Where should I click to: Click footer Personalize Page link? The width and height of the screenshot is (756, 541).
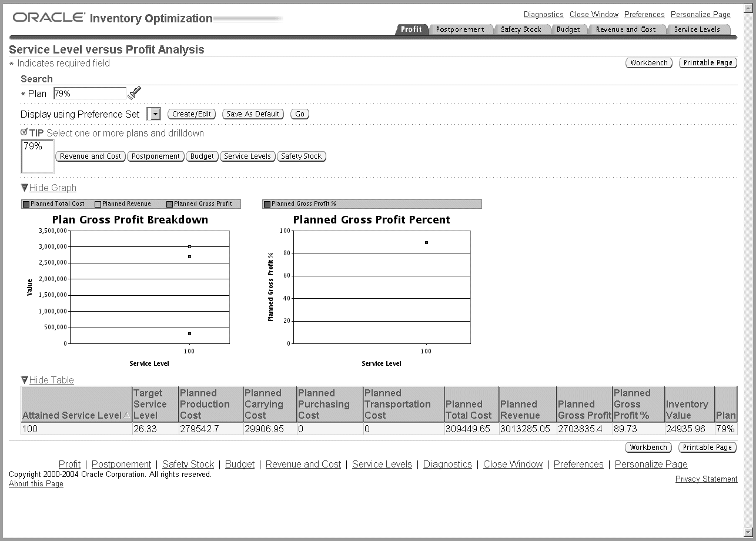tap(651, 464)
